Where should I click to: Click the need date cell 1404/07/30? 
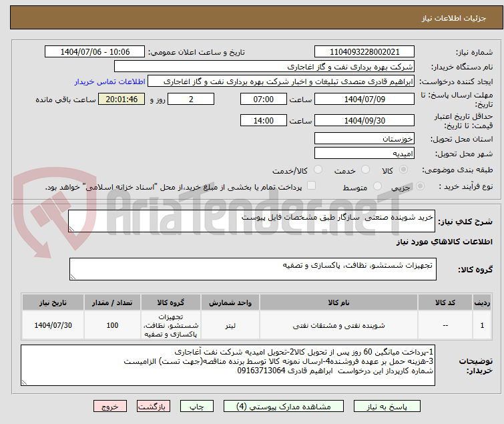coord(53,325)
